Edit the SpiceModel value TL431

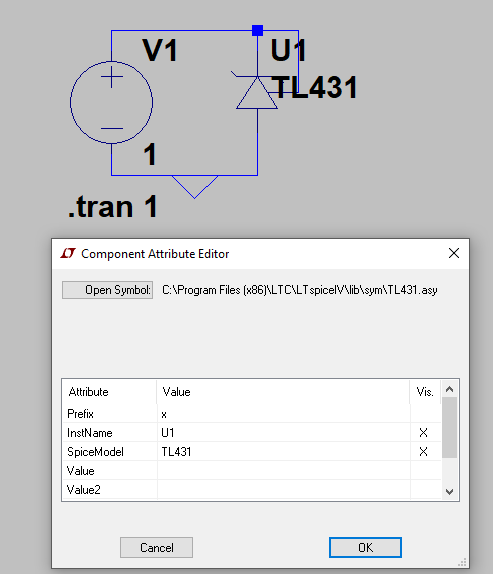pyautogui.click(x=284, y=451)
